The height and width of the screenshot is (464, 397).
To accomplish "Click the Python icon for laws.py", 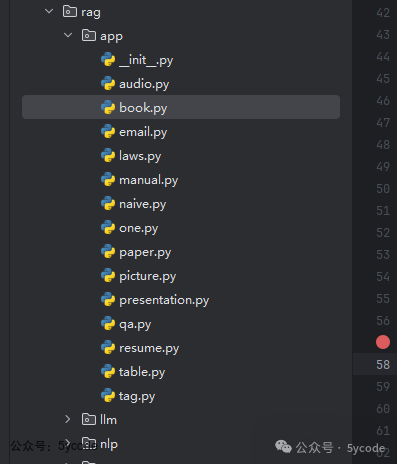I will (x=108, y=156).
